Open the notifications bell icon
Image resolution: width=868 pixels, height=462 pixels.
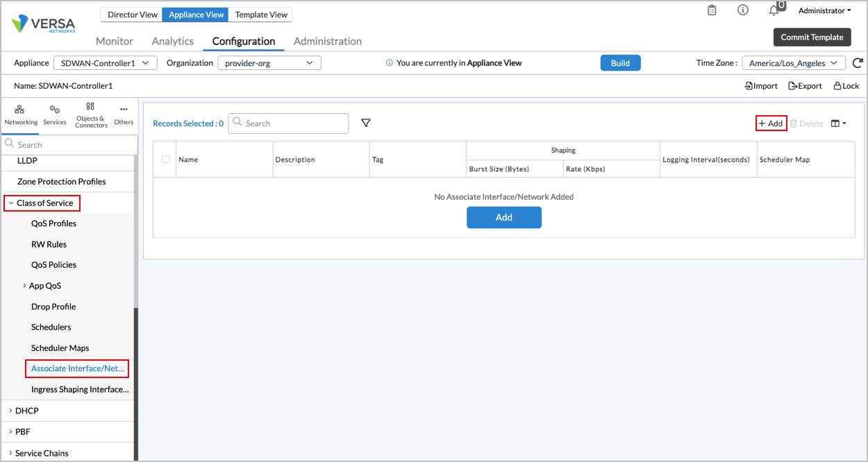coord(774,10)
